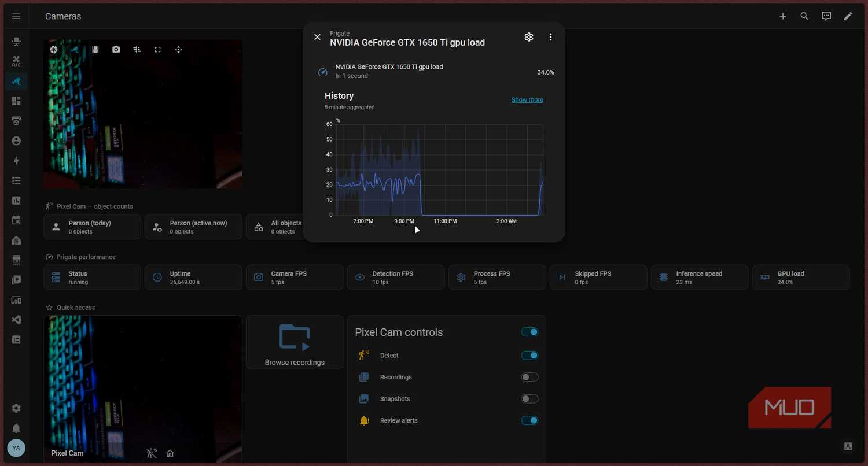Open the GPU load performance tile

[x=801, y=278]
